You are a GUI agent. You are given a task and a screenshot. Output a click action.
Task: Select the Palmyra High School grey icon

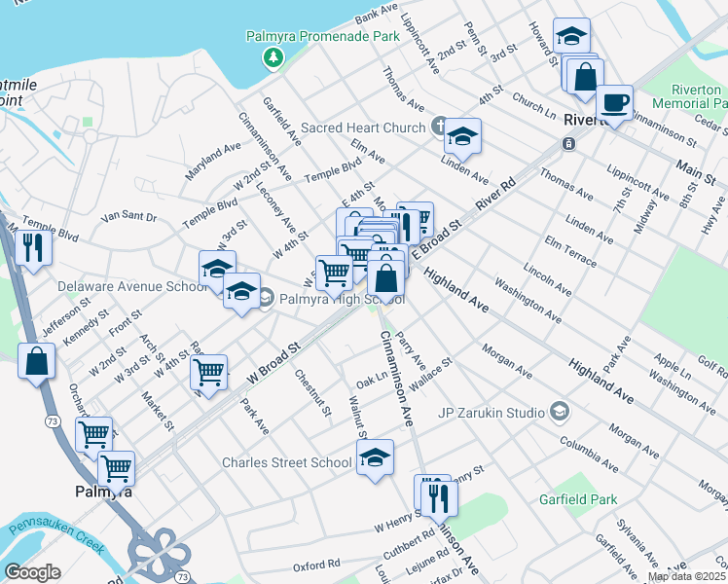pyautogui.click(x=267, y=298)
